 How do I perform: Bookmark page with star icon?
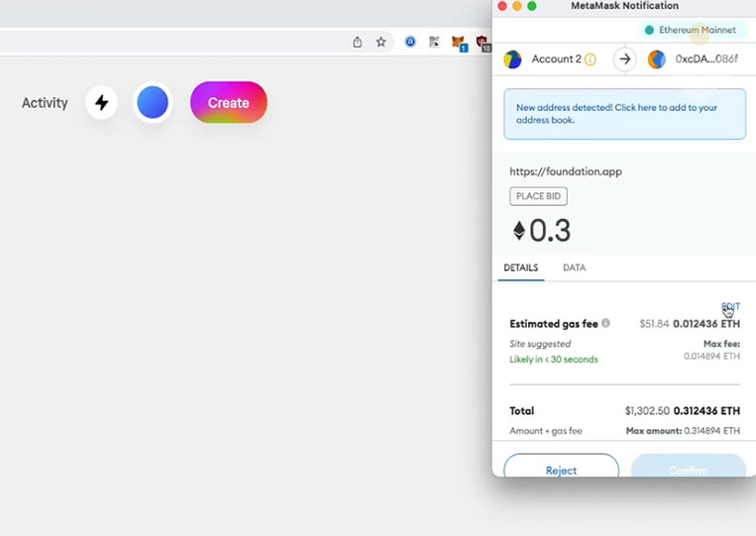(x=380, y=42)
